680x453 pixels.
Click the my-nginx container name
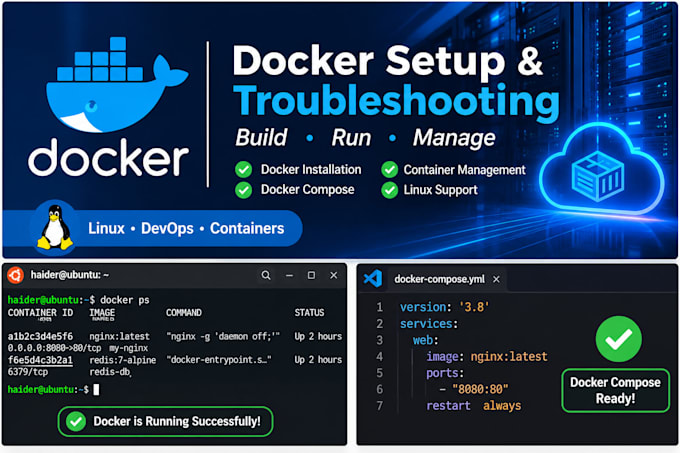click(128, 348)
